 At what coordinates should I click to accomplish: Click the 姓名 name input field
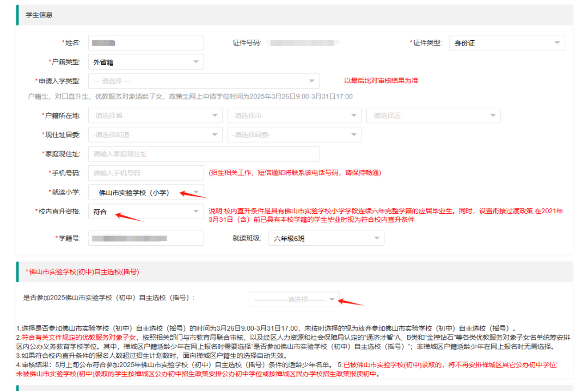(x=146, y=43)
